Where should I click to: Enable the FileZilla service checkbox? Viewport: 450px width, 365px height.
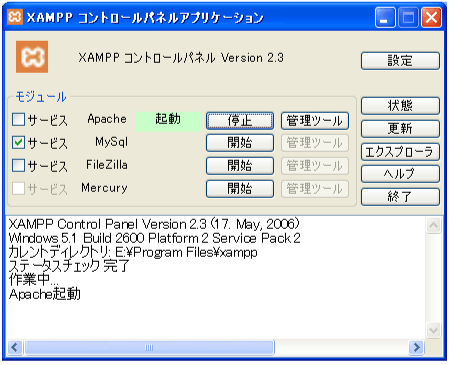[18, 165]
